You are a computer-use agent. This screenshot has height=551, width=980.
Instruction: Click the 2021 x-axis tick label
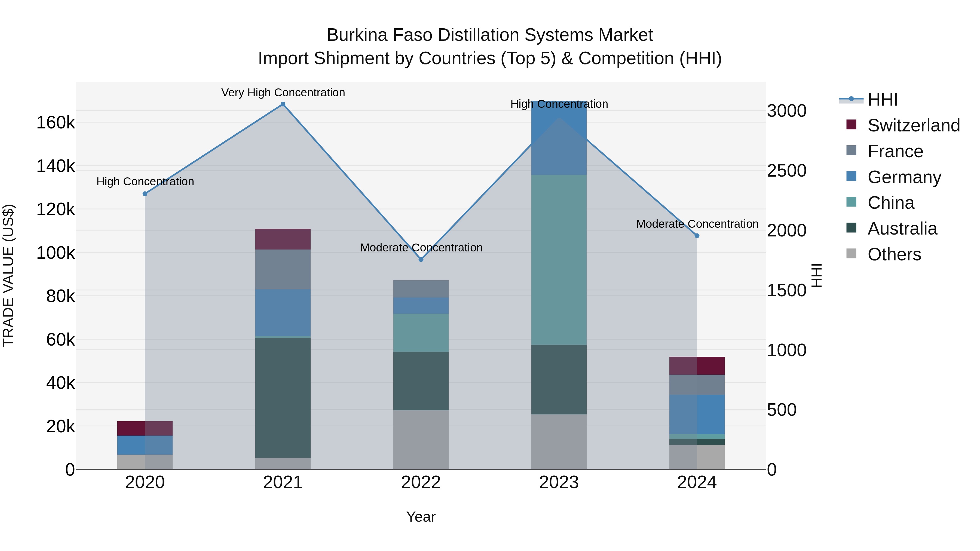pyautogui.click(x=283, y=482)
